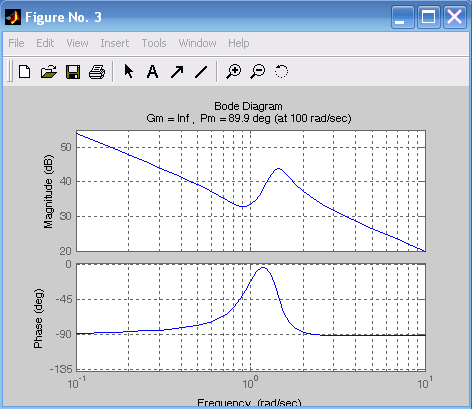This screenshot has height=409, width=472.
Task: Select the Insert Line tool
Action: (201, 72)
